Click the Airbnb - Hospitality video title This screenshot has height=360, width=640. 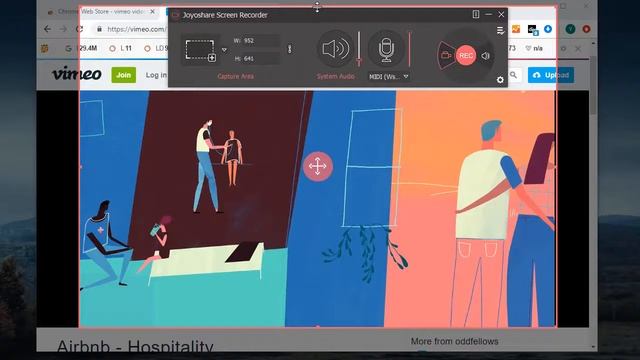pyautogui.click(x=135, y=345)
